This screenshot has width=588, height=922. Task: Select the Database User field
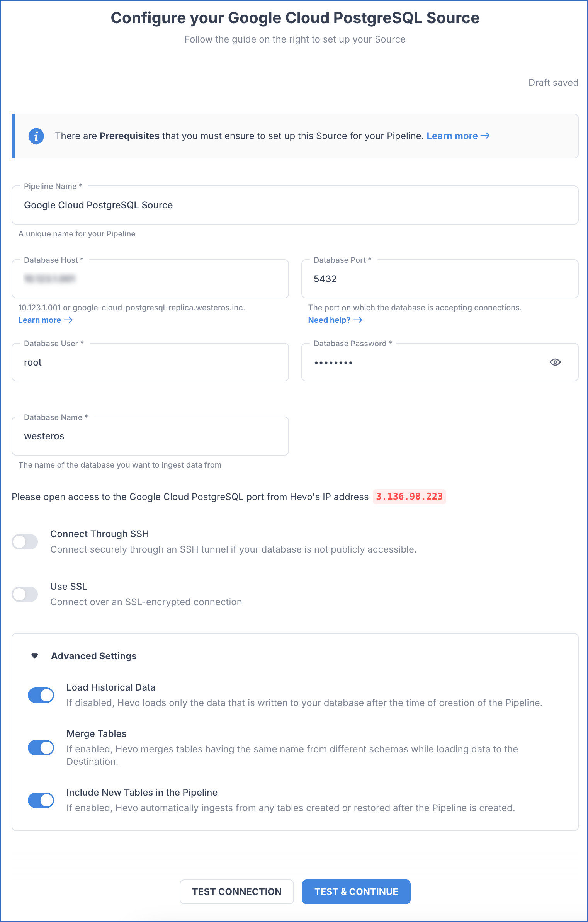coord(150,362)
